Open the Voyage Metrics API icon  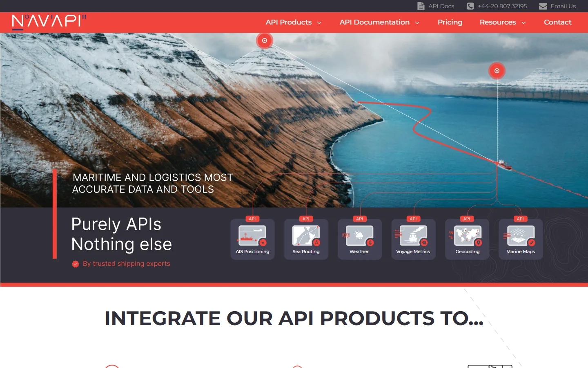point(412,236)
